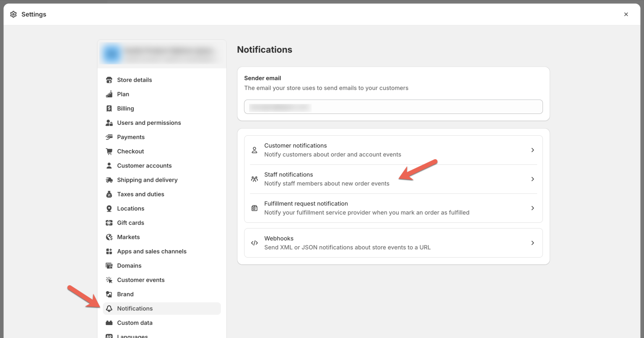
Task: Select Brand in the settings sidebar
Action: (x=125, y=294)
